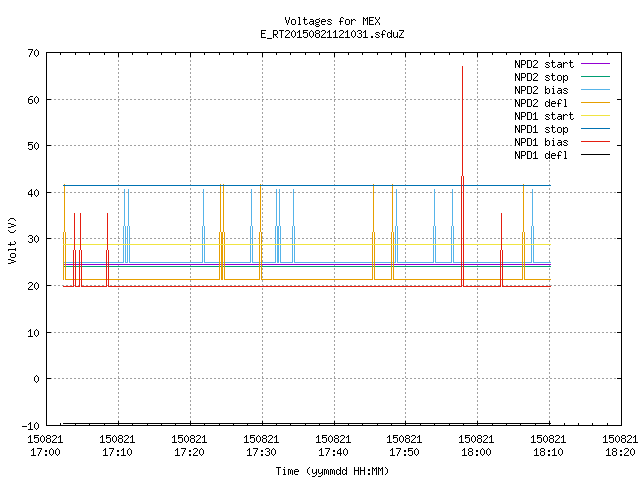Click the x-axis tick label 150821 17:50

coord(404,446)
